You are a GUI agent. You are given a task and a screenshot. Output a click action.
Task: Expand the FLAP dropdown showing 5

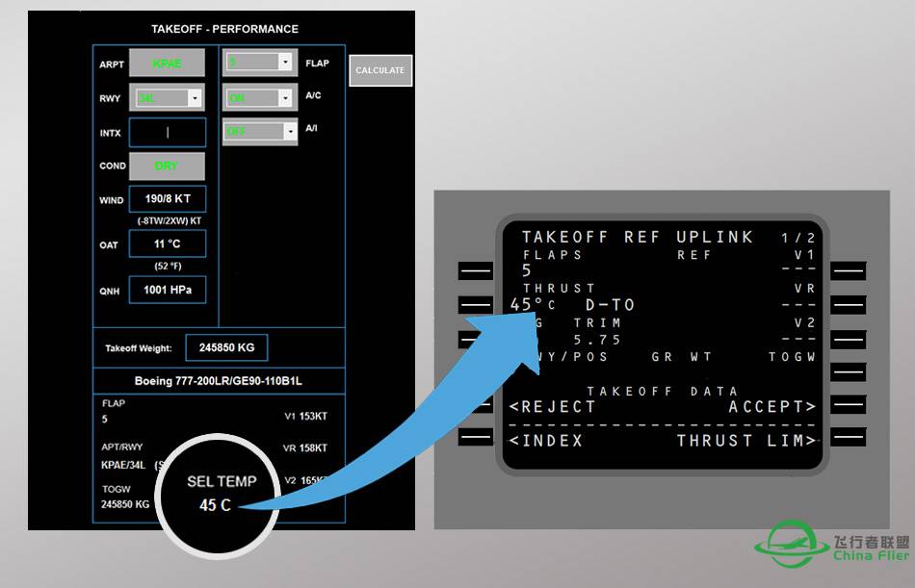259,62
